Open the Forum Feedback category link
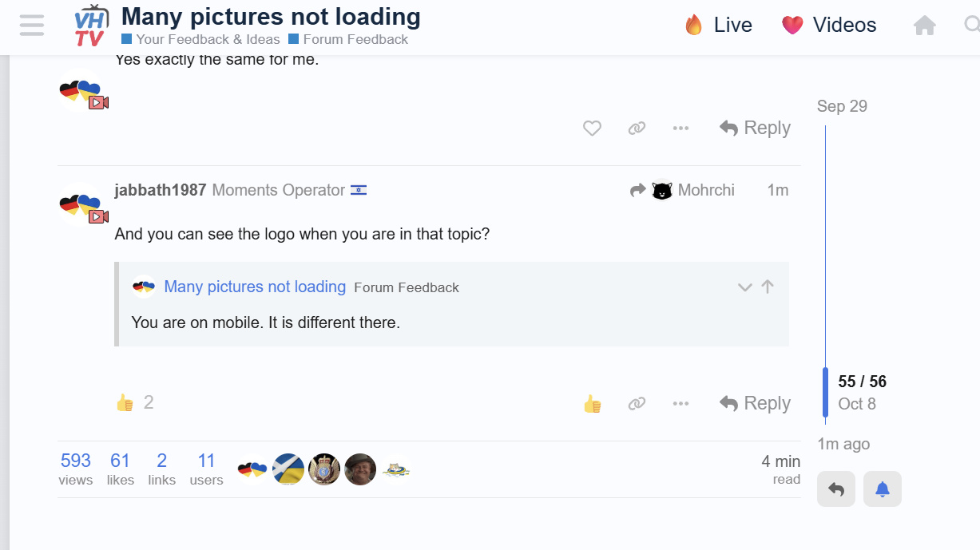980x550 pixels. point(348,39)
